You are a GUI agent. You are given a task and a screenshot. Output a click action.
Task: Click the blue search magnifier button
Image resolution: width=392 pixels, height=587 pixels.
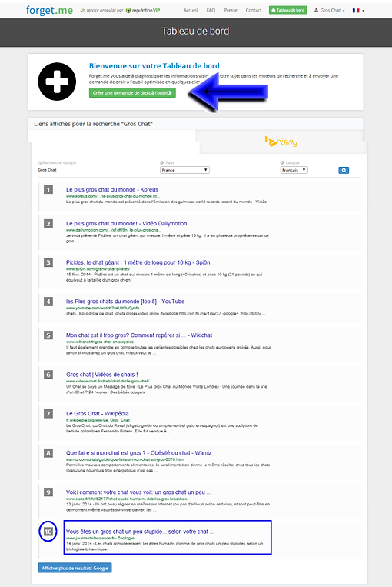344,170
